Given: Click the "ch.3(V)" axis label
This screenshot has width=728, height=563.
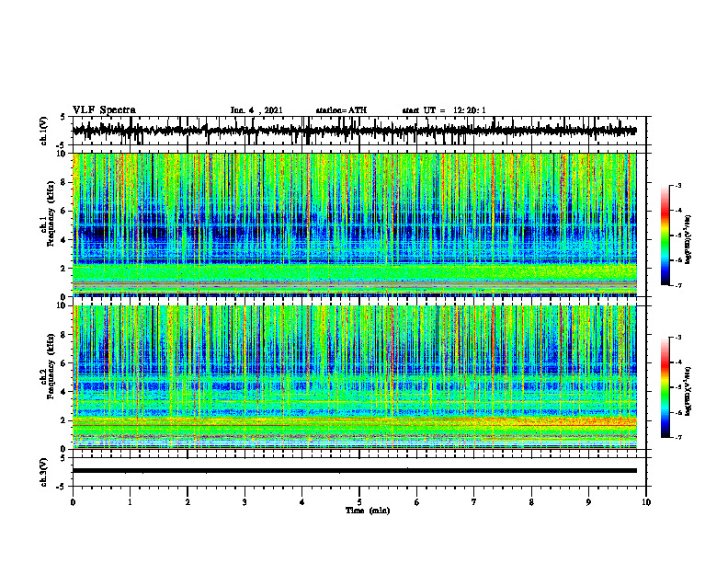Looking at the screenshot, I should (x=43, y=473).
